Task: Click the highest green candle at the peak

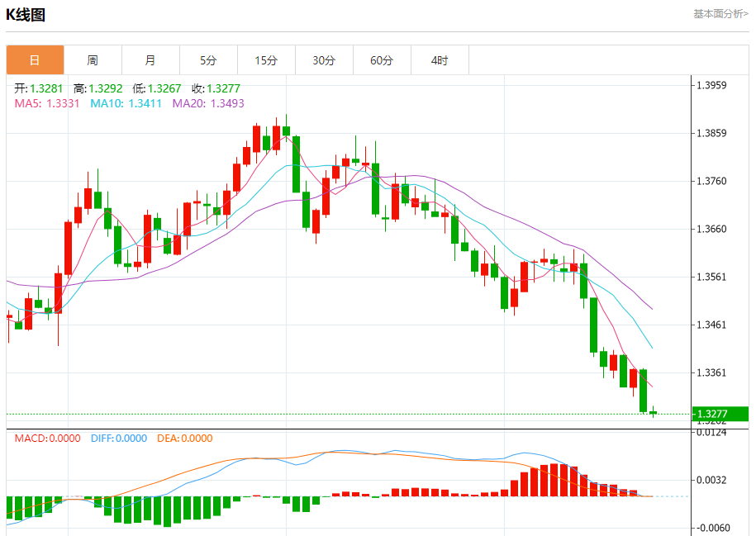Action: [x=287, y=130]
